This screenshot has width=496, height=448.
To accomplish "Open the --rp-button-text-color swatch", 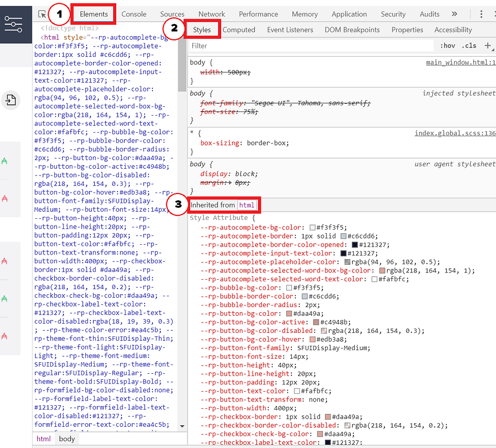I will (297, 391).
